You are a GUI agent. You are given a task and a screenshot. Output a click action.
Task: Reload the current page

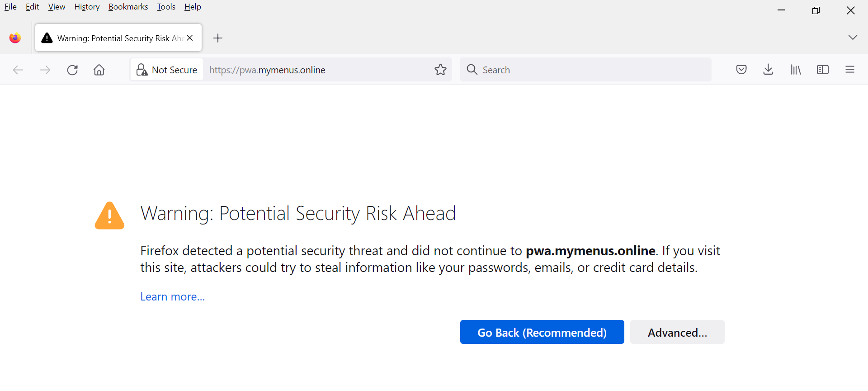coord(72,70)
